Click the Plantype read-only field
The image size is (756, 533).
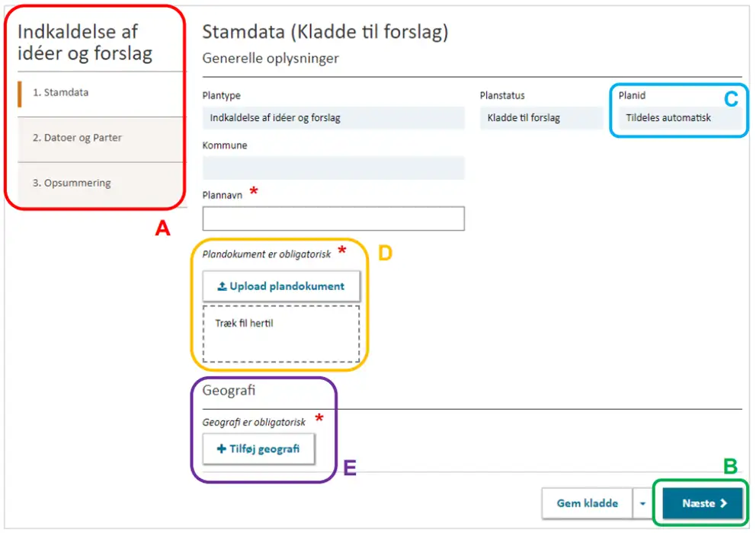tap(333, 118)
